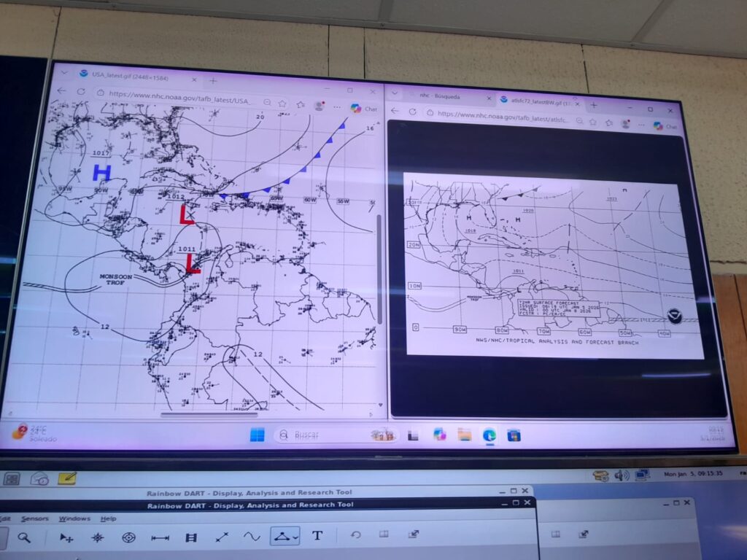Click the Windows Start button on taskbar
This screenshot has width=747, height=560.
point(257,435)
